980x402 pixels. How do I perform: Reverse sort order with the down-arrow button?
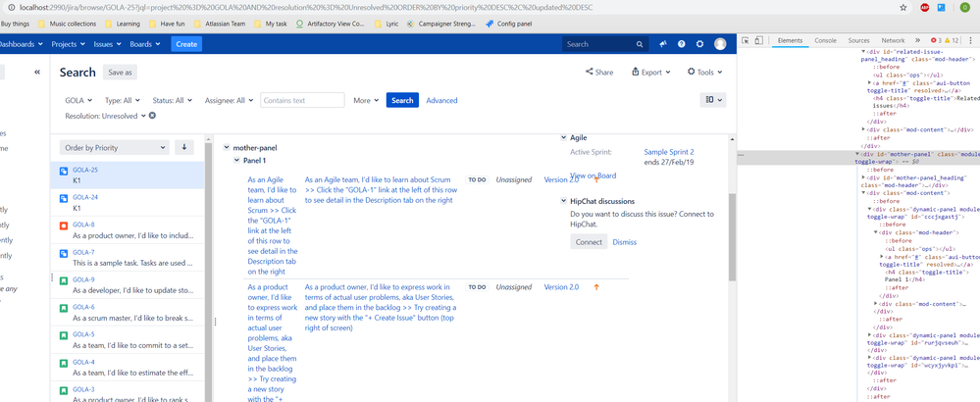tap(183, 147)
